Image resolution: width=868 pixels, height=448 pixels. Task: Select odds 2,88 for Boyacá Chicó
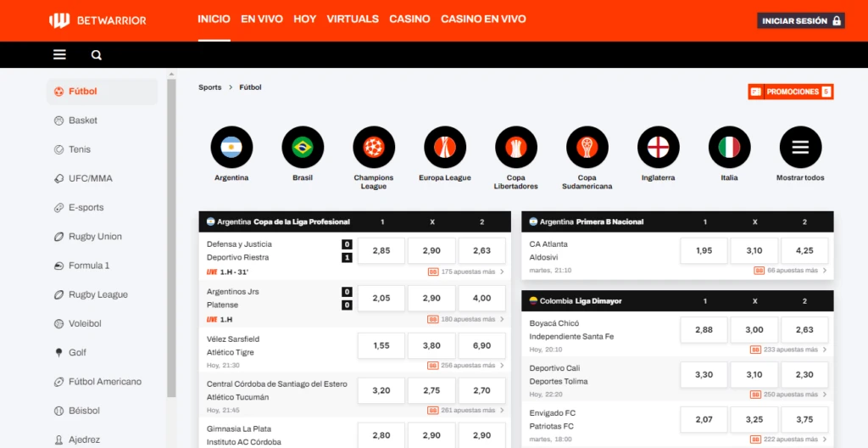(704, 330)
